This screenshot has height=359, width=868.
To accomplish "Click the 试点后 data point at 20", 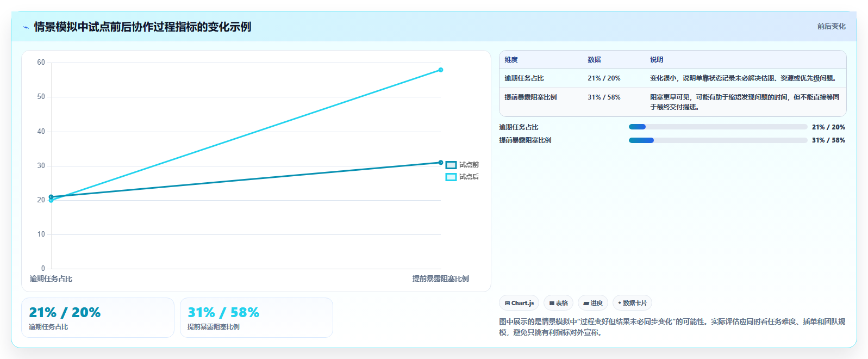I will [51, 201].
